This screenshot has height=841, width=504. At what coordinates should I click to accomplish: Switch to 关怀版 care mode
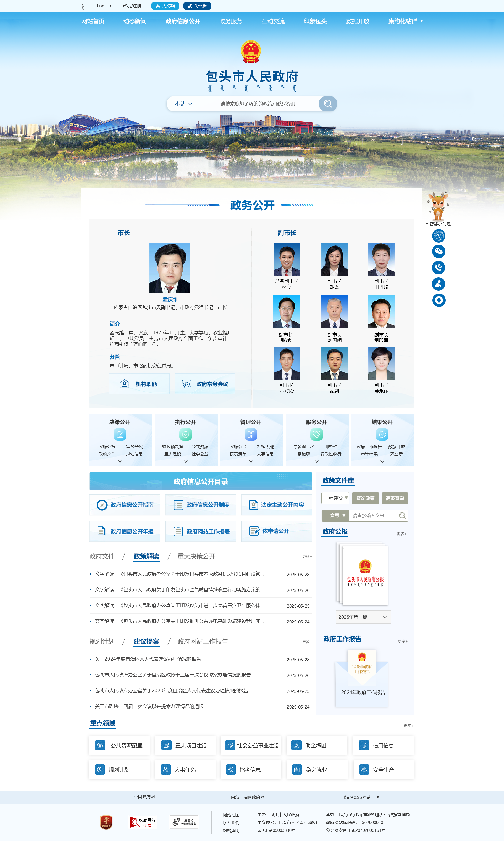197,6
